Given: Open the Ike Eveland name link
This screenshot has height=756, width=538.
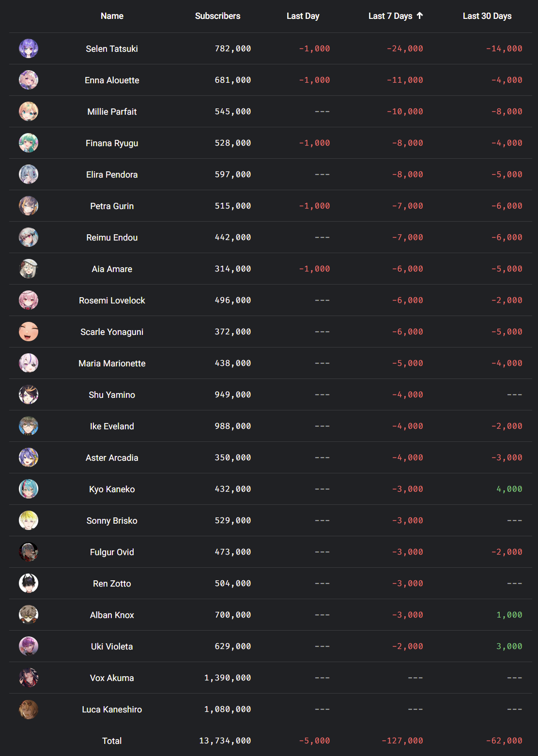Looking at the screenshot, I should (x=112, y=426).
